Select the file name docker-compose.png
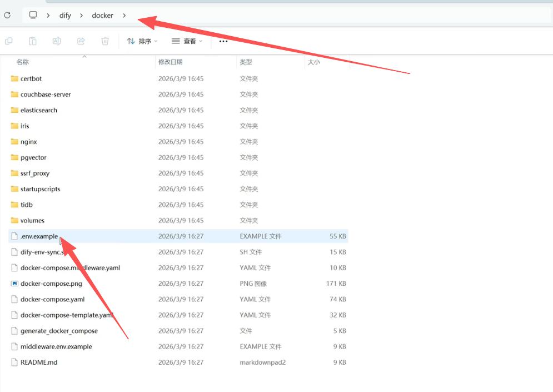The width and height of the screenshot is (553, 392). 52,284
